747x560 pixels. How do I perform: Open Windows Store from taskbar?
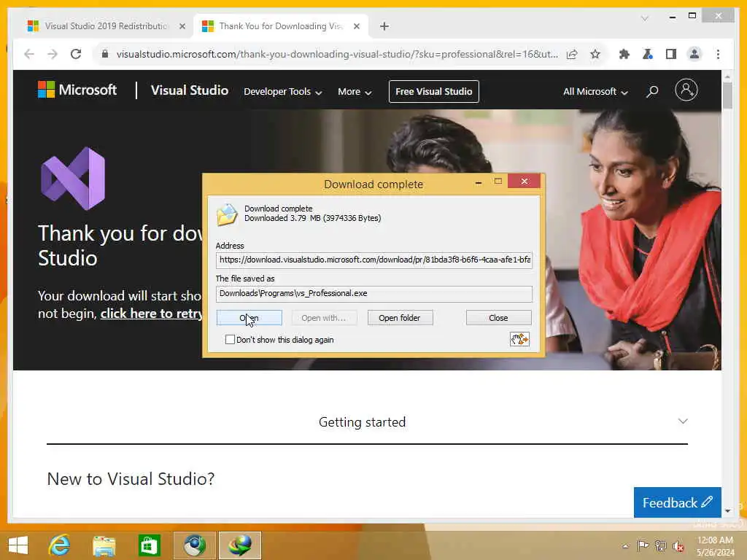click(149, 545)
